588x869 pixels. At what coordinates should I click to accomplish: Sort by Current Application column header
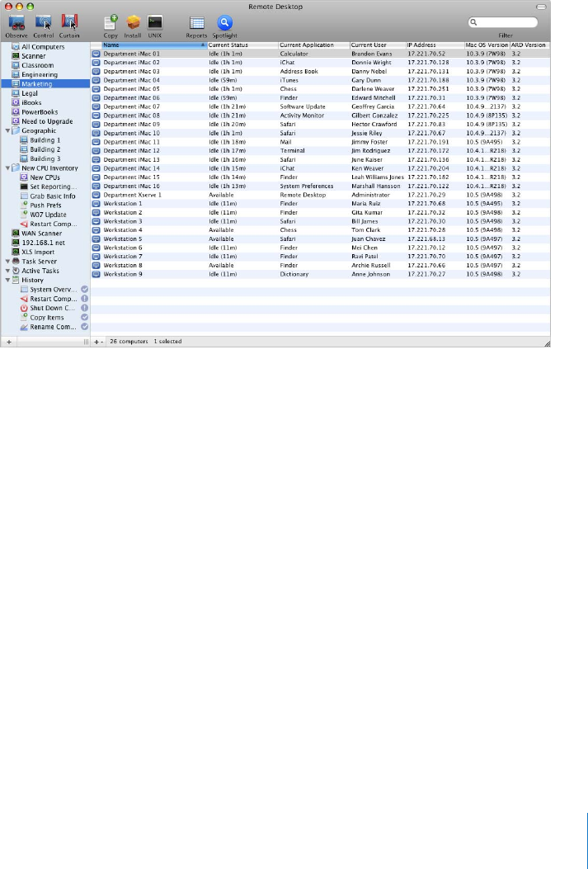[x=314, y=45]
